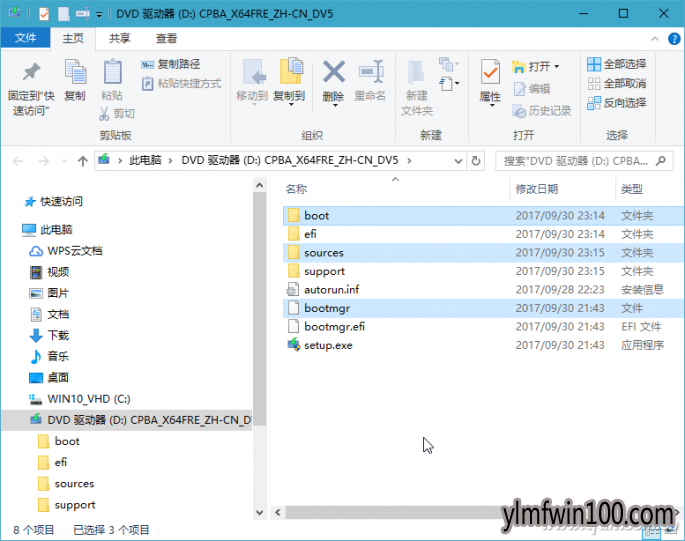Click the Delete (删除) X icon
The height and width of the screenshot is (541, 685).
point(333,72)
